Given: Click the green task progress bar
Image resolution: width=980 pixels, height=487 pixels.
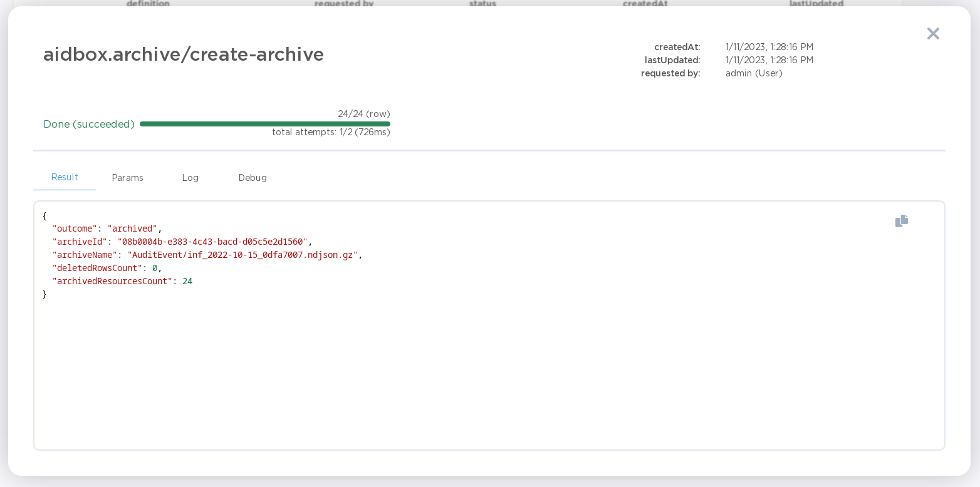Looking at the screenshot, I should click(265, 124).
